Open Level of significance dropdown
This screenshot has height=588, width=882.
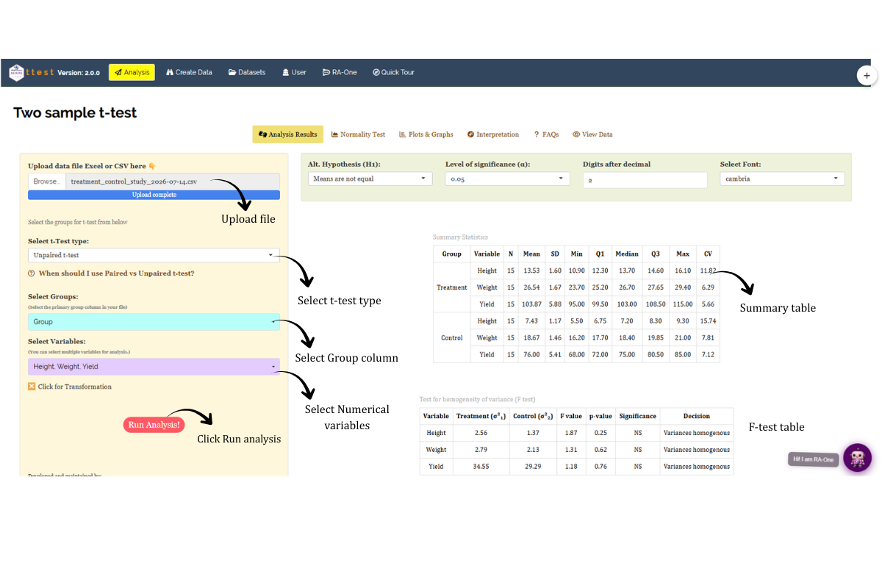507,179
